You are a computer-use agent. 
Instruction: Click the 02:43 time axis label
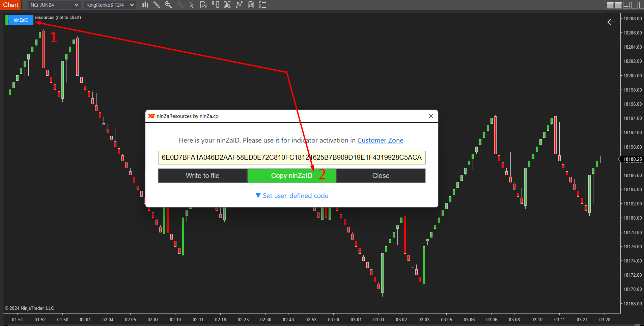coord(288,320)
